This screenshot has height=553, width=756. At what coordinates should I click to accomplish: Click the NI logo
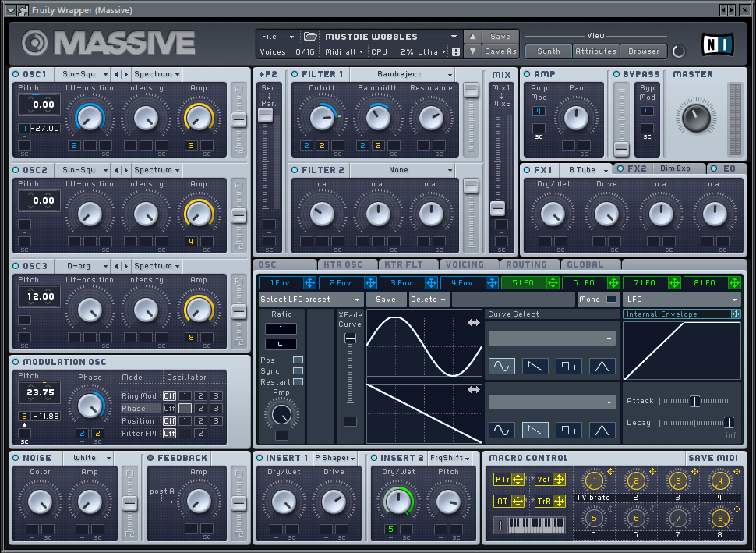718,44
